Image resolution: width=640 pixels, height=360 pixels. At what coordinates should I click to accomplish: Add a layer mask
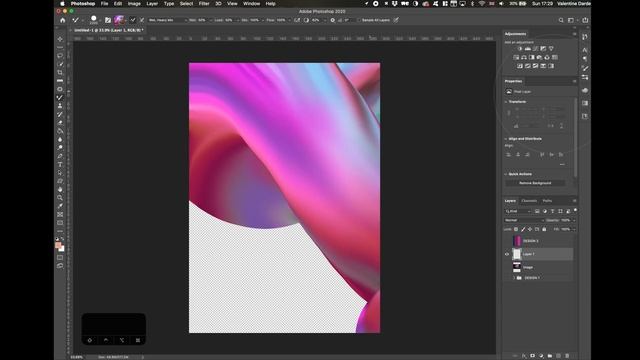coord(533,356)
